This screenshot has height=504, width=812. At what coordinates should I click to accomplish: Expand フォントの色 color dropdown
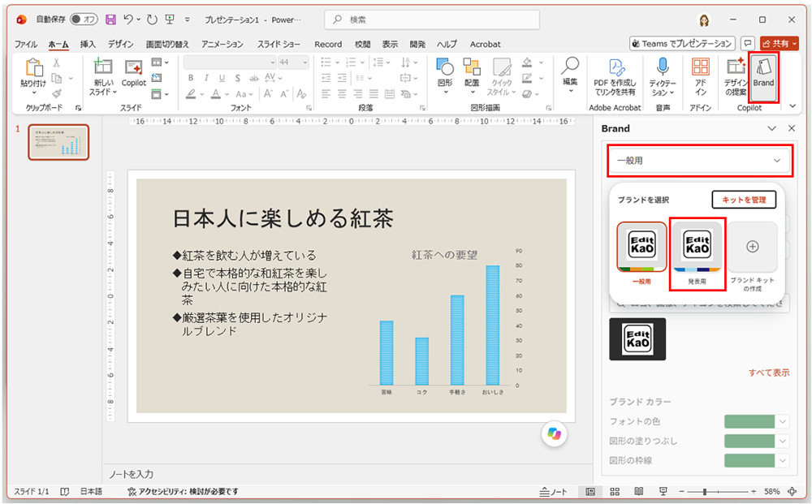pyautogui.click(x=783, y=421)
